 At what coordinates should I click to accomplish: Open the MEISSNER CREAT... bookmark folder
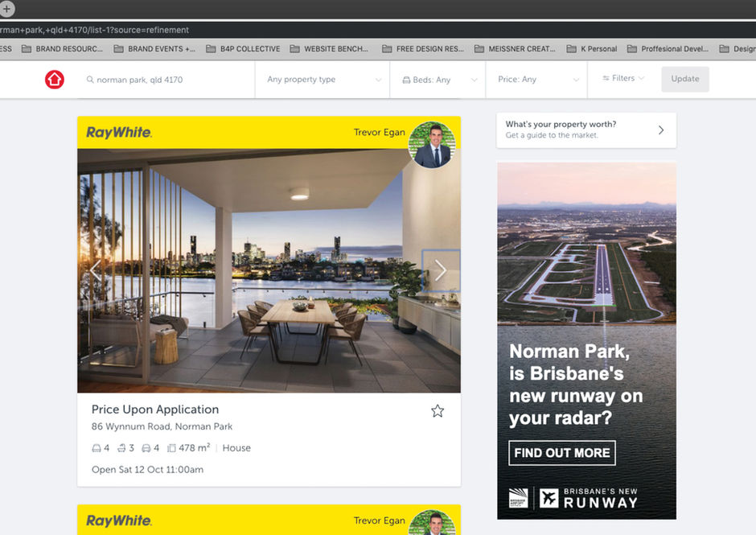(x=515, y=49)
